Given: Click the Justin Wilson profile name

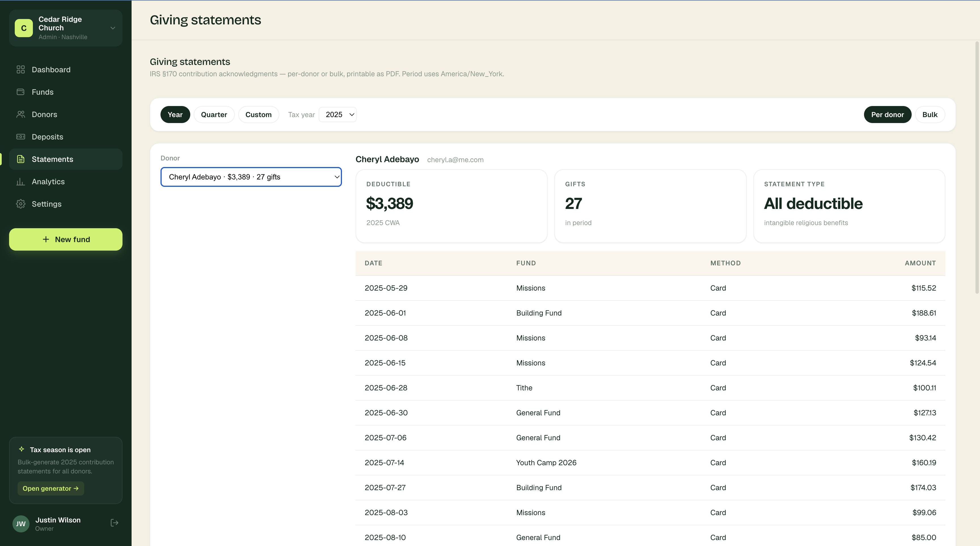Looking at the screenshot, I should coord(58,520).
